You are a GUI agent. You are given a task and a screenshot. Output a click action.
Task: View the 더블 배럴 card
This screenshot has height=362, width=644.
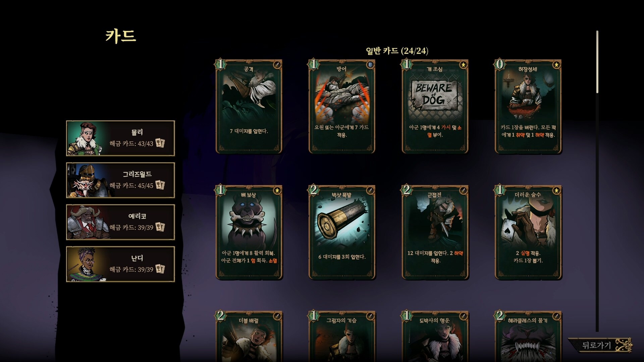click(249, 337)
